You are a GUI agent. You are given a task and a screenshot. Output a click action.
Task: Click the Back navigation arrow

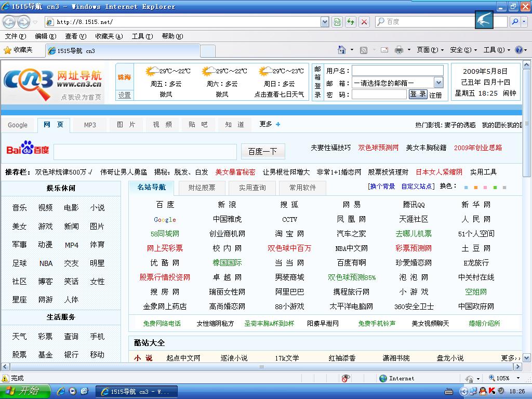9,22
